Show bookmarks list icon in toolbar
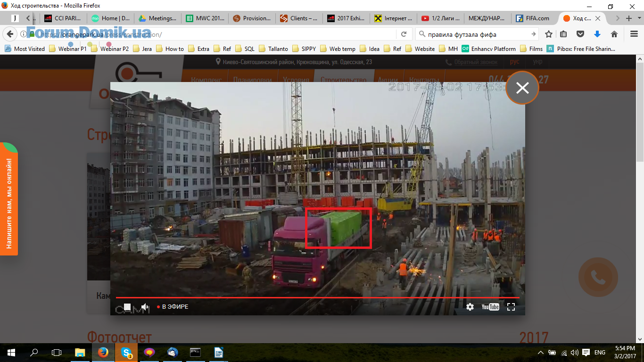This screenshot has height=362, width=644. coord(564,34)
